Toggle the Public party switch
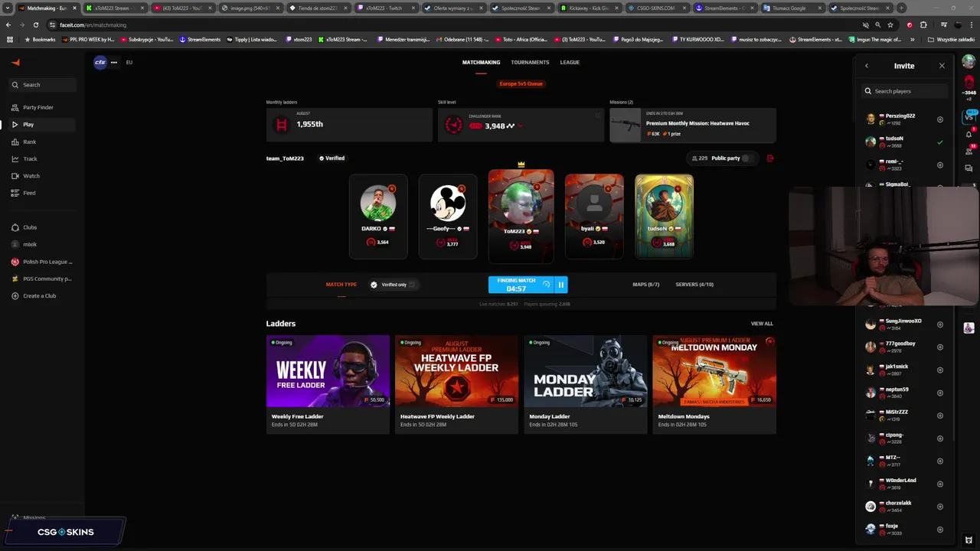Screen dimensions: 980x551 point(747,158)
